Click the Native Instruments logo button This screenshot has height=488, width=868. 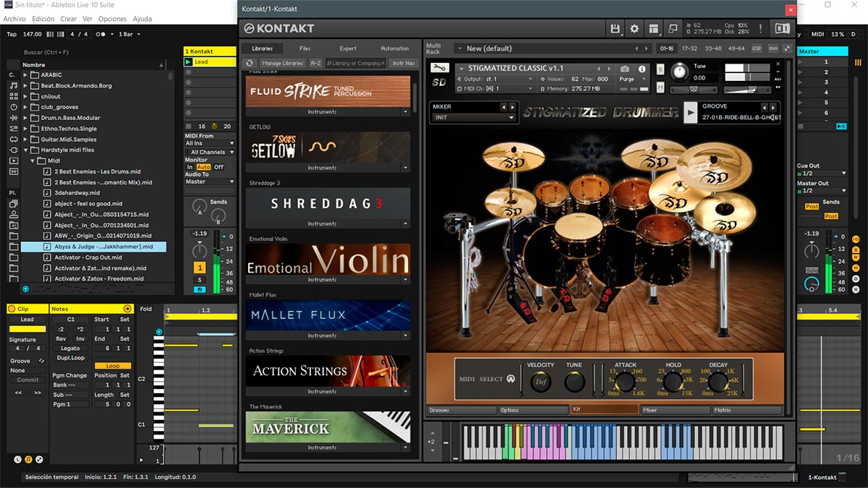782,29
